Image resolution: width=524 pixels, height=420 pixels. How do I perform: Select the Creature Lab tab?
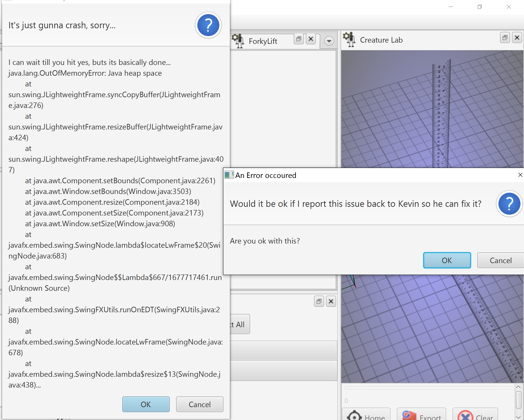click(x=381, y=40)
